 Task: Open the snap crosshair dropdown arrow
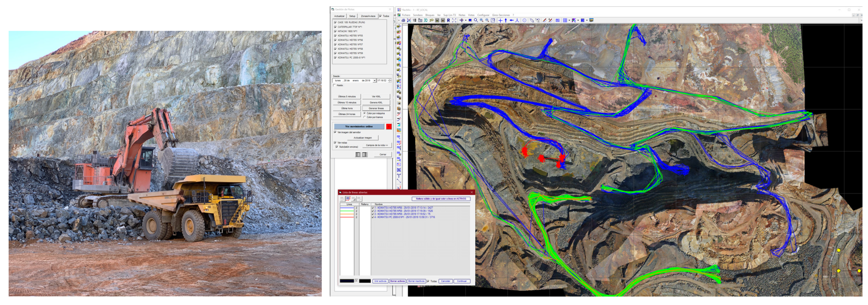pyautogui.click(x=466, y=20)
